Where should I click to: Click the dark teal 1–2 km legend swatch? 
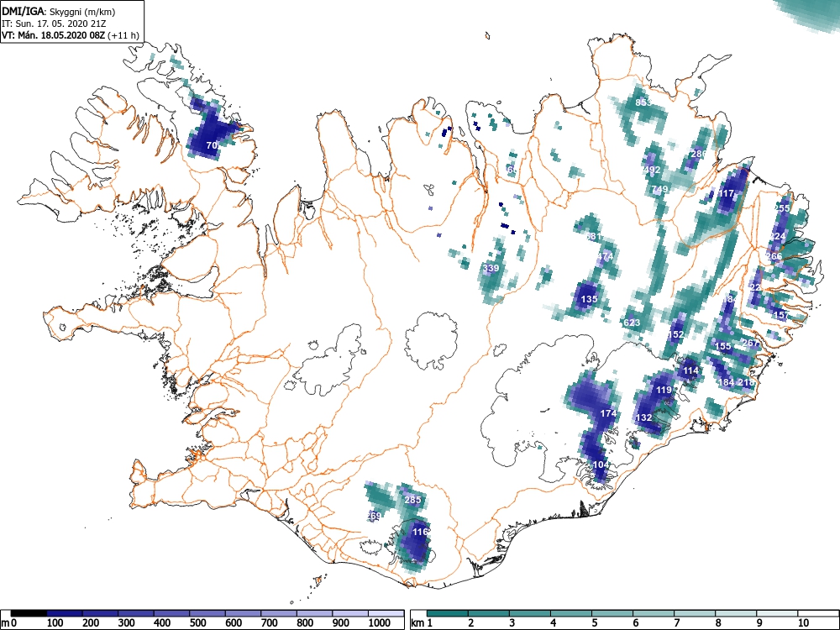tap(448, 613)
